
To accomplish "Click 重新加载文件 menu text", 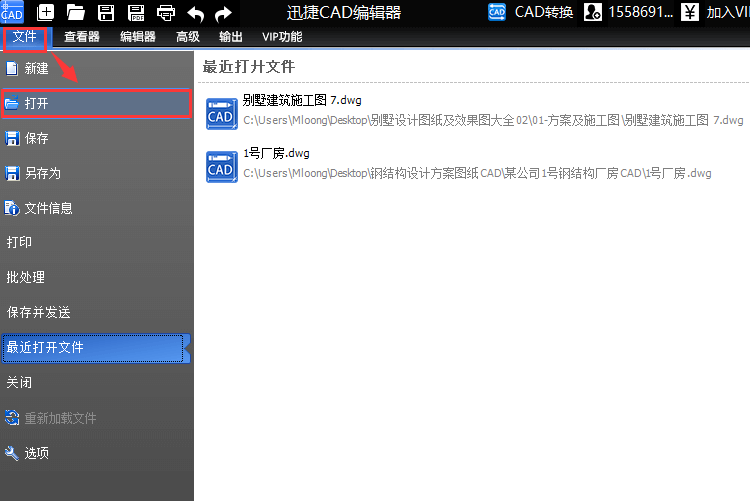I will [60, 418].
